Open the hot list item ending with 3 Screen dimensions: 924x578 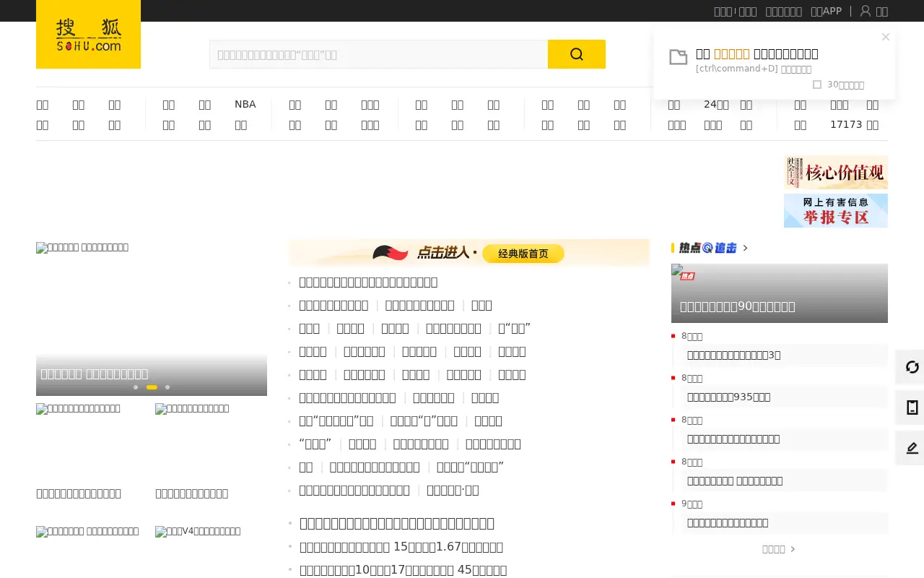point(733,355)
